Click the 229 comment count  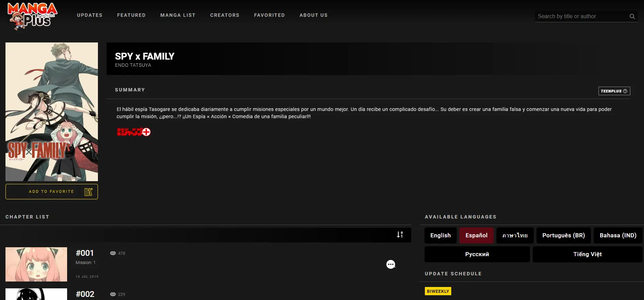point(122,295)
